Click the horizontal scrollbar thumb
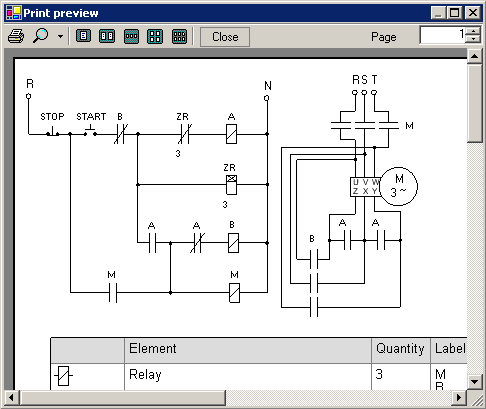The image size is (486, 409). coord(123,397)
